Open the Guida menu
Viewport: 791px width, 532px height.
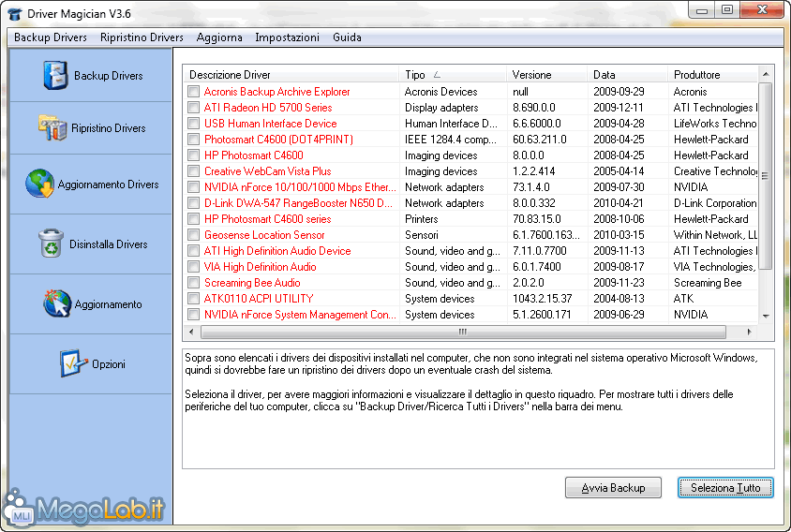pos(347,37)
